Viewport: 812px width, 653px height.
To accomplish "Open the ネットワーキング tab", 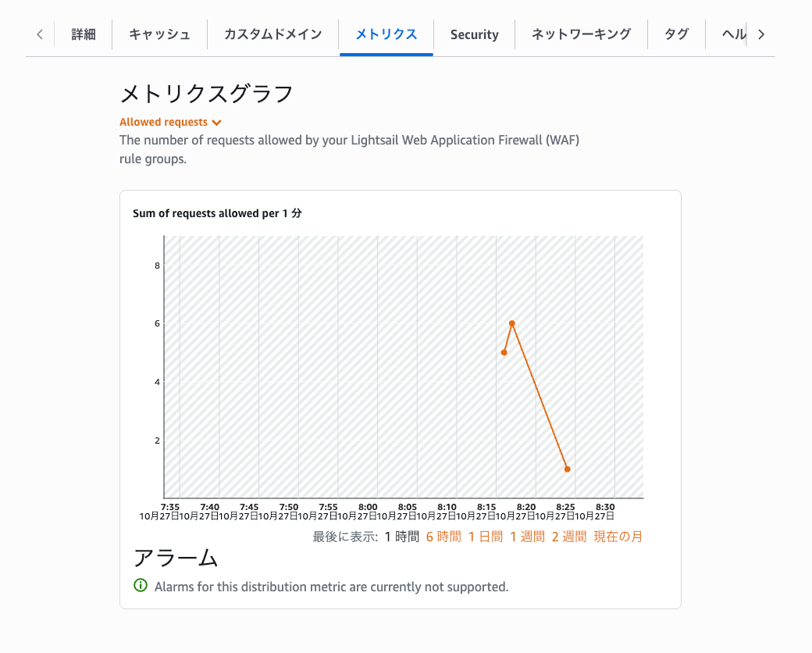I will tap(581, 34).
